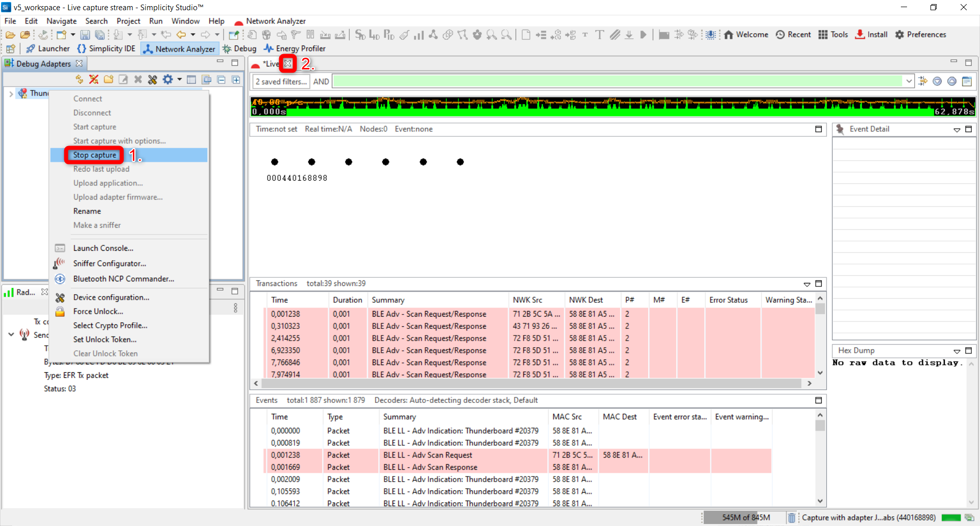980x526 pixels.
Task: Choose Sniffer Configurator... from context menu
Action: click(x=129, y=264)
